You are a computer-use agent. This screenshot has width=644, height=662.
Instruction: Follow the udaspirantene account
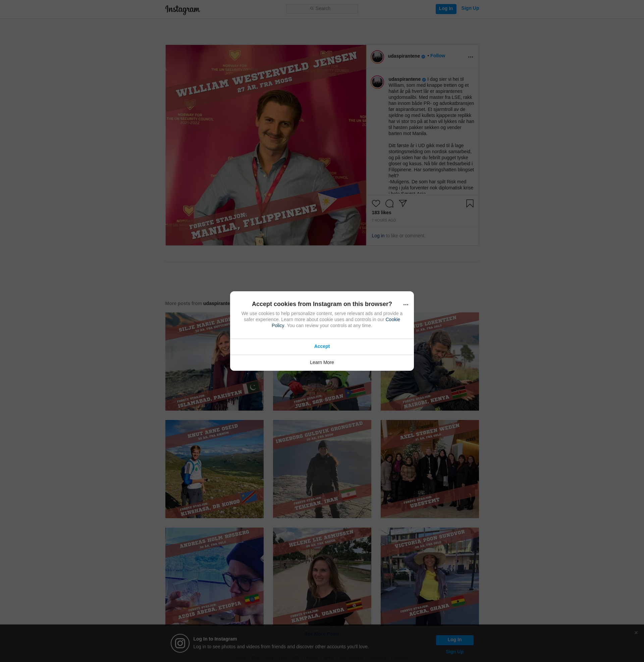point(437,56)
